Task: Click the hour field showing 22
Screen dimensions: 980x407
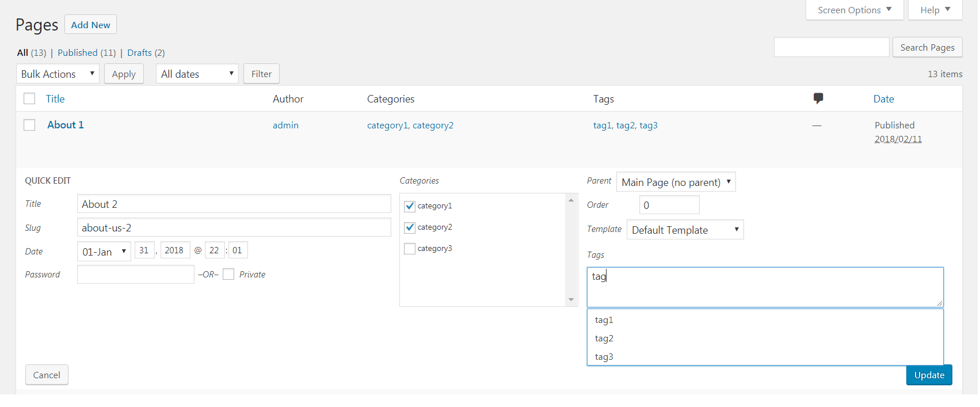Action: pyautogui.click(x=215, y=250)
